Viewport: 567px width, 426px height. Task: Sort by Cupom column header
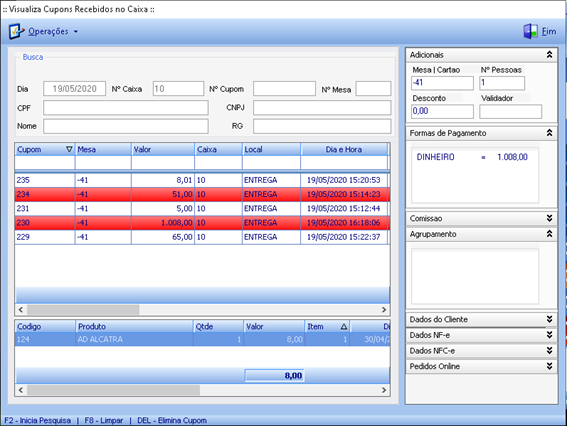(44, 149)
